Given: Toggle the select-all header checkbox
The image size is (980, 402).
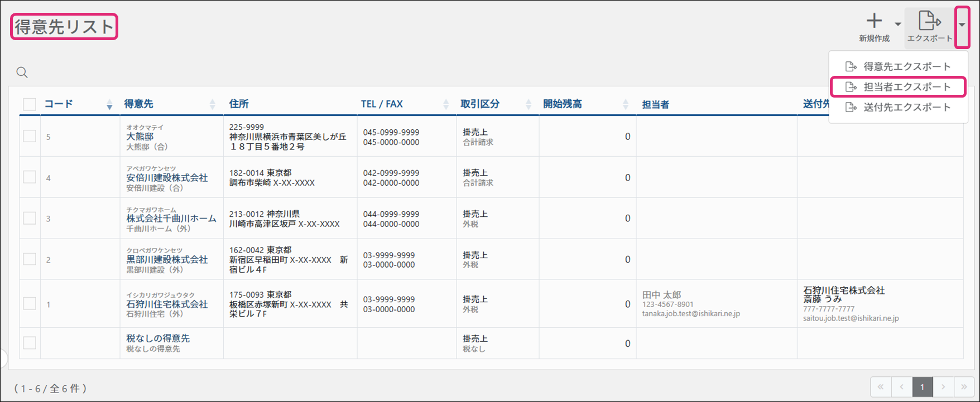Looking at the screenshot, I should 30,104.
